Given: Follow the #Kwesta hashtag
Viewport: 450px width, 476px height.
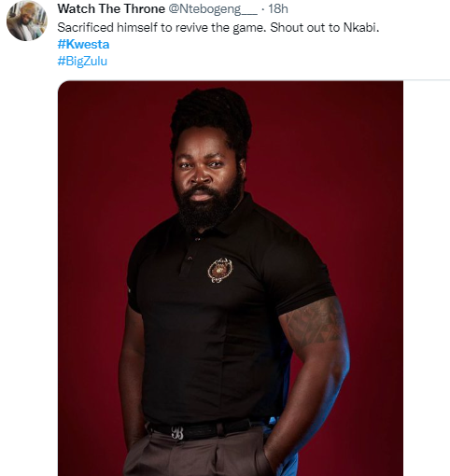Looking at the screenshot, I should [x=83, y=44].
